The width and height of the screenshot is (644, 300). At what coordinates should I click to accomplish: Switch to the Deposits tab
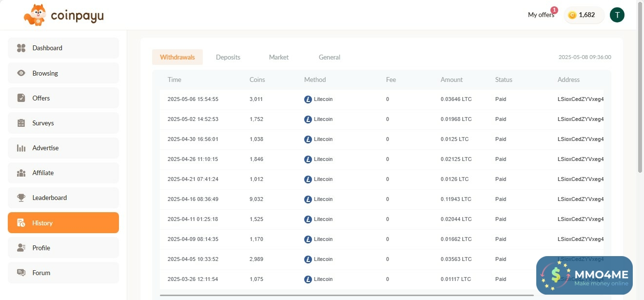click(228, 57)
